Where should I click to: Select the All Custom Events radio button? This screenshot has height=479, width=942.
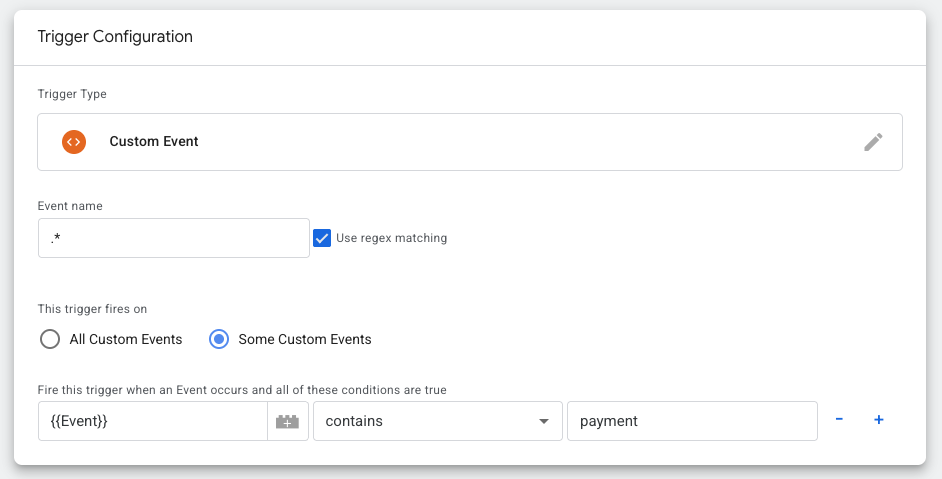[50, 339]
